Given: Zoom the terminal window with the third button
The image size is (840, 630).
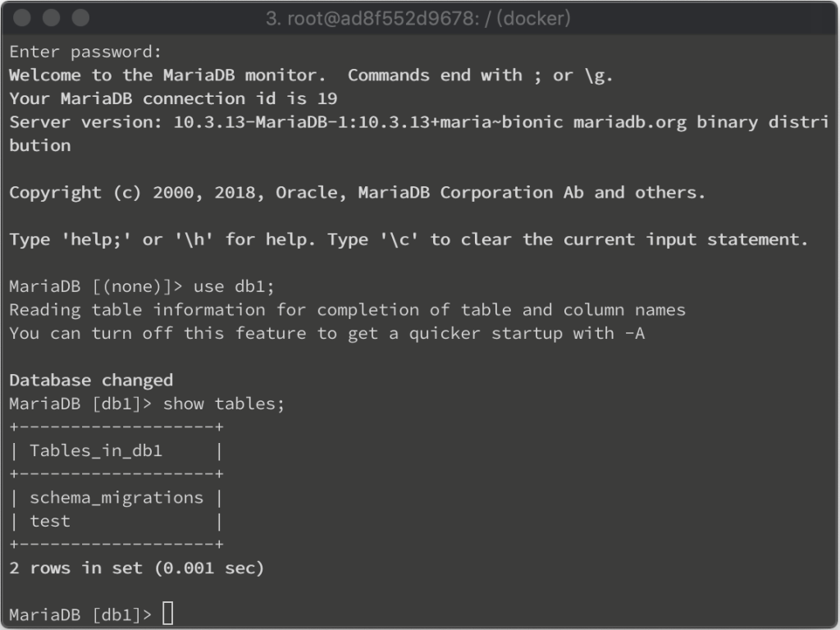Looking at the screenshot, I should [x=81, y=18].
